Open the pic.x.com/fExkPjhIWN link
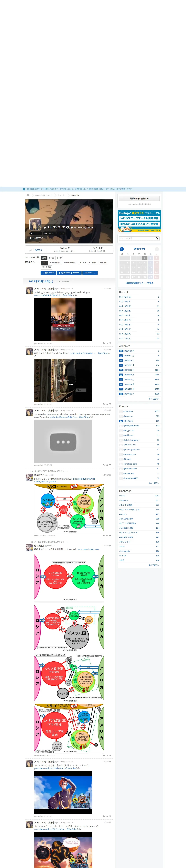 pyautogui.click(x=84, y=479)
